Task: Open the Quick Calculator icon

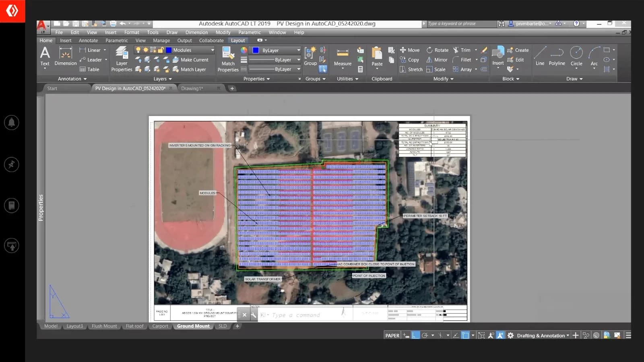Action: pos(360,70)
